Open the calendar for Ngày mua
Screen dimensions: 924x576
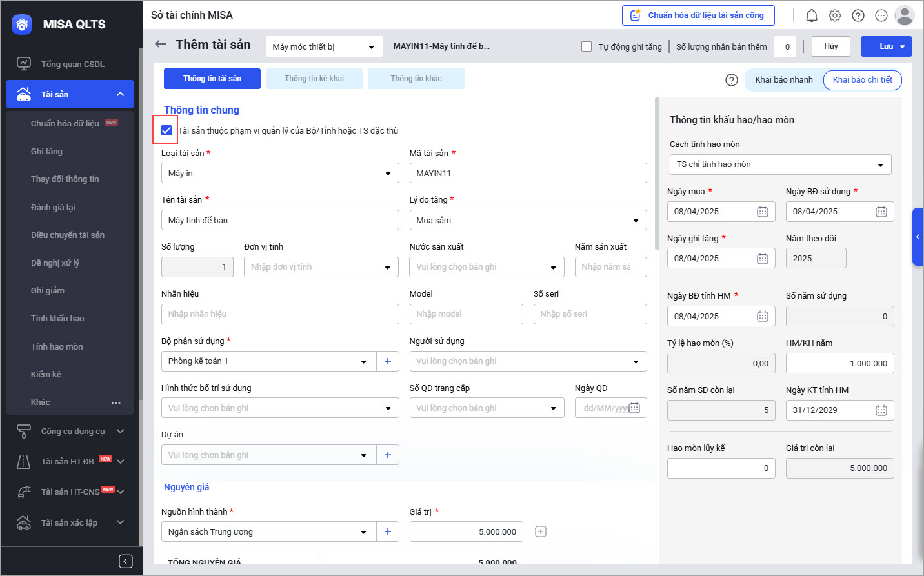coord(762,212)
